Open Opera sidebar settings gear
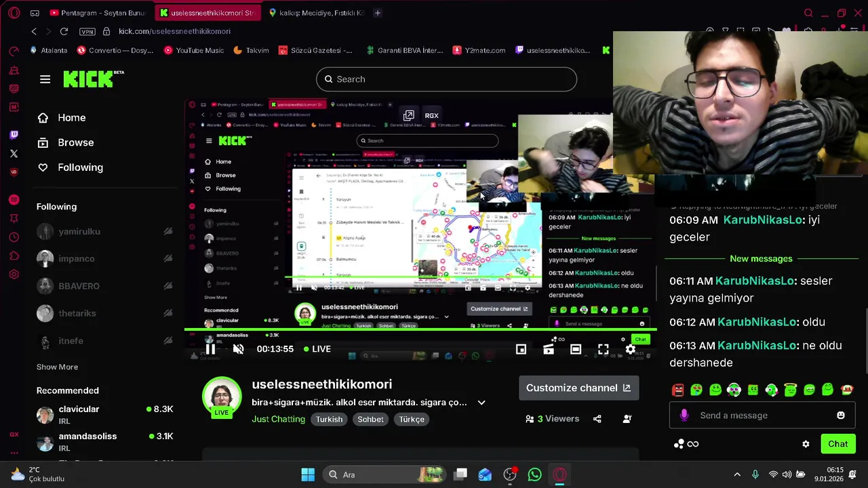 (14, 274)
